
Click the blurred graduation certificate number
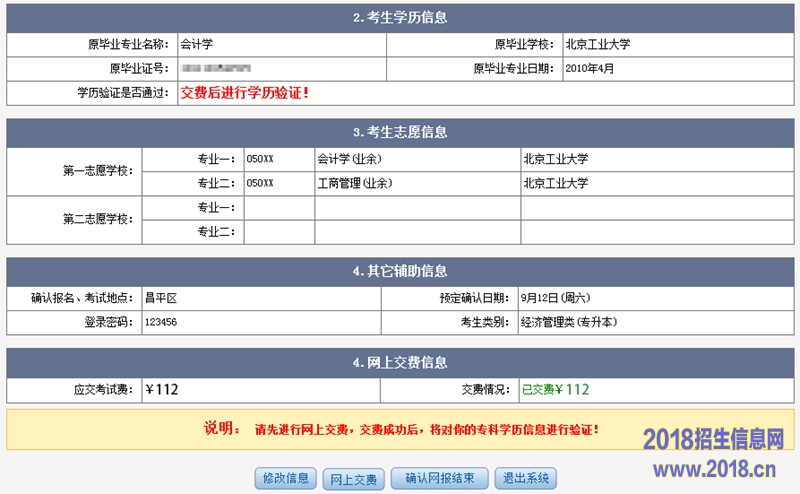point(215,69)
